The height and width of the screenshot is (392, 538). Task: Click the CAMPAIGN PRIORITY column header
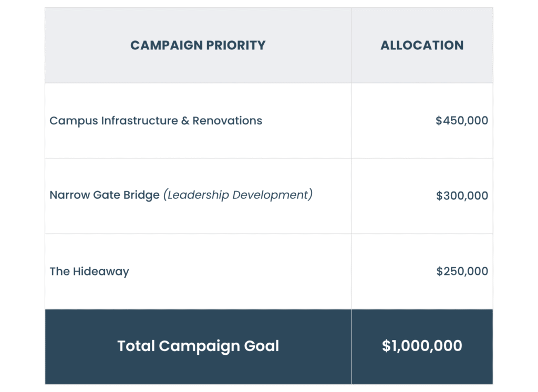click(198, 45)
